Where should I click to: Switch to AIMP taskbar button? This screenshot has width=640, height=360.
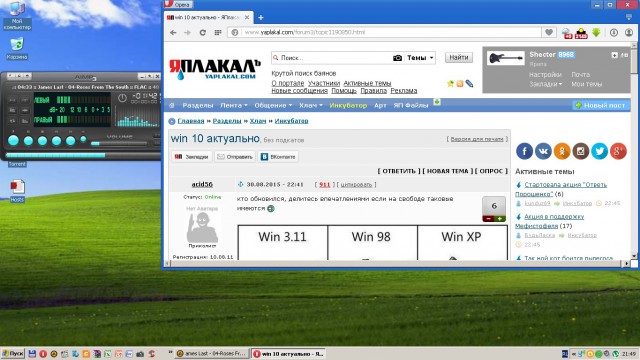[x=211, y=354]
